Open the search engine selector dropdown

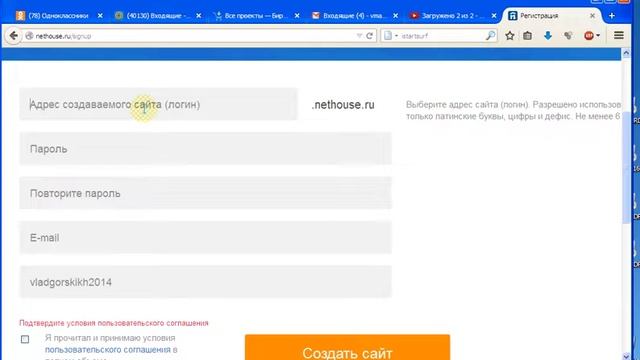[x=390, y=36]
